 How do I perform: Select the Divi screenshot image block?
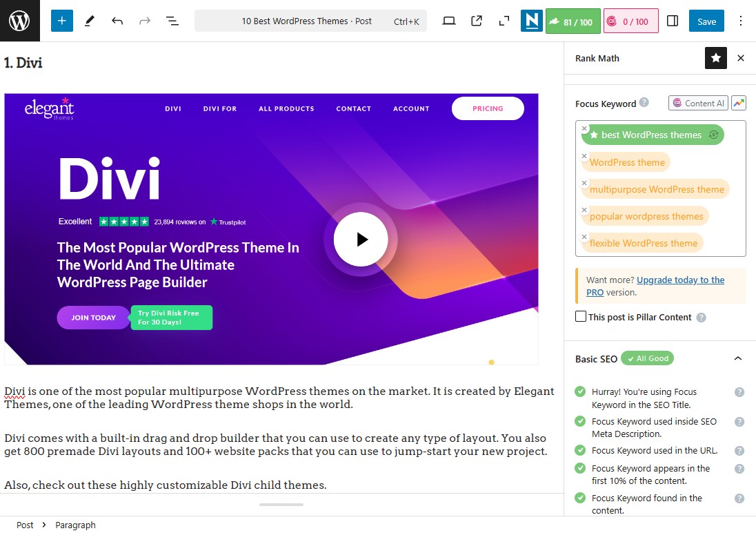tap(272, 229)
